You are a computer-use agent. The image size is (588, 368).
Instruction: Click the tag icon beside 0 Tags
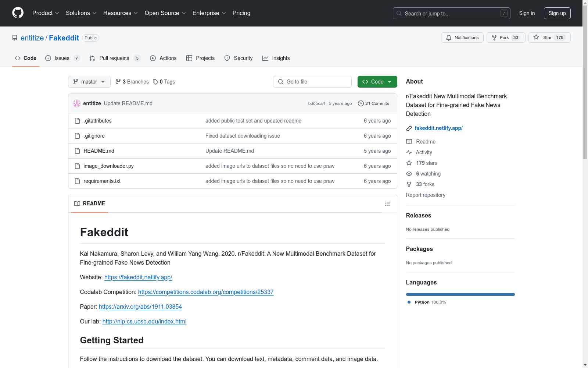(x=155, y=82)
